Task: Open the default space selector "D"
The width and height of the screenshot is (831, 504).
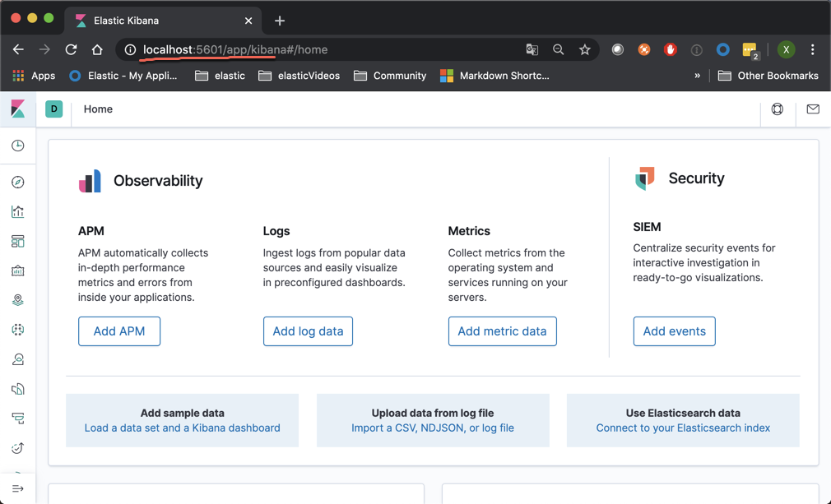Action: pos(54,109)
